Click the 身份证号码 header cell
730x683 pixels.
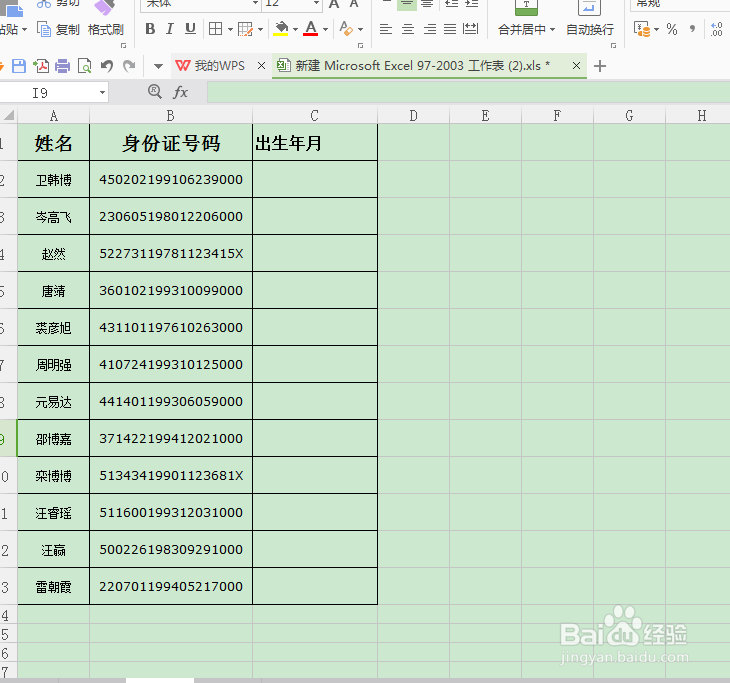pyautogui.click(x=171, y=142)
